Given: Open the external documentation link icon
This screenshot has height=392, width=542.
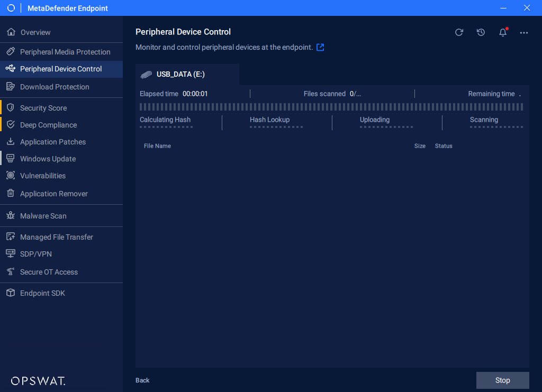Looking at the screenshot, I should coord(320,47).
